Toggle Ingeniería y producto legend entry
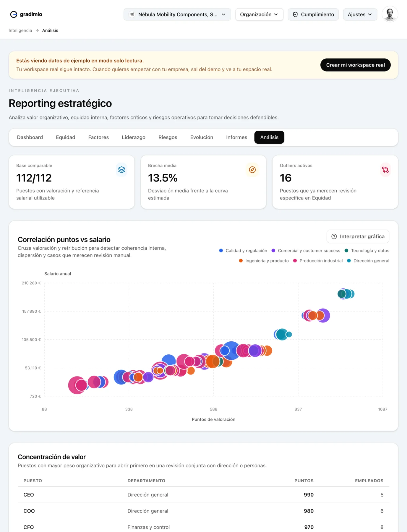The height and width of the screenshot is (532, 407). pos(264,261)
